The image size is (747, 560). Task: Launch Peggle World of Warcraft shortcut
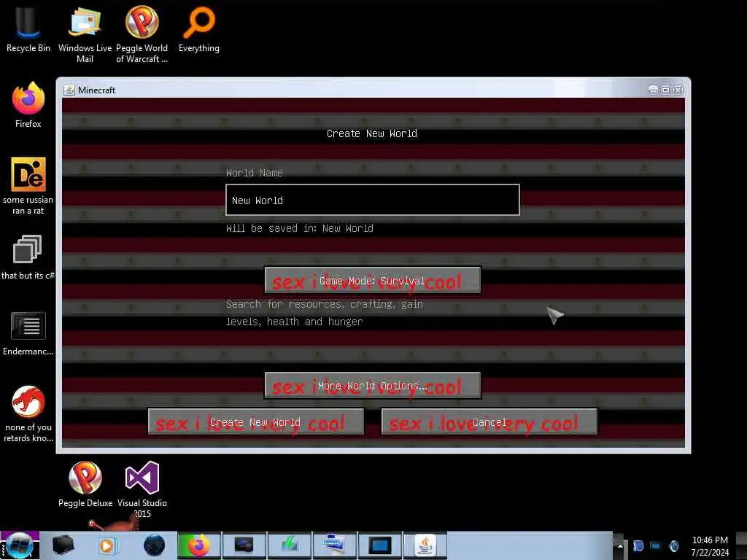coord(142,34)
